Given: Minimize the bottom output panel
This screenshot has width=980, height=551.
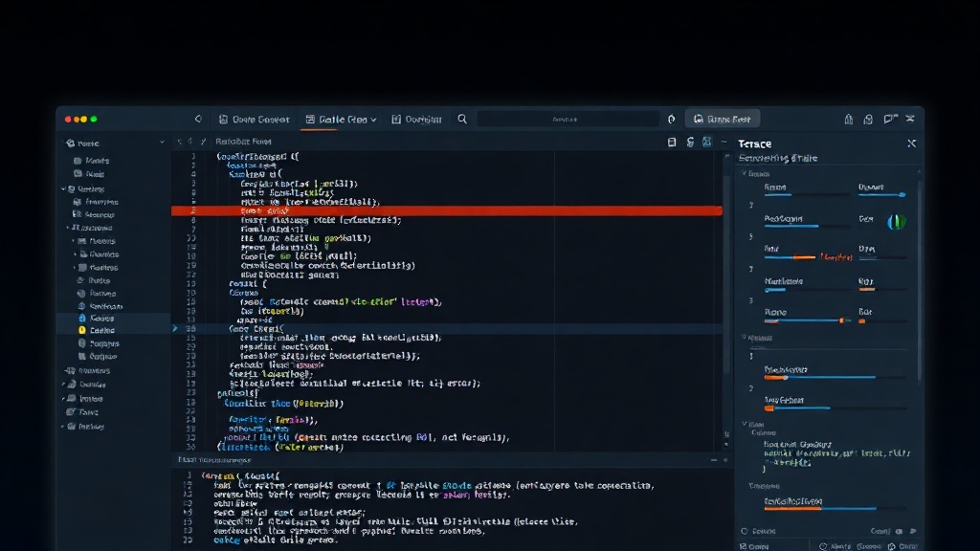Looking at the screenshot, I should 714,460.
